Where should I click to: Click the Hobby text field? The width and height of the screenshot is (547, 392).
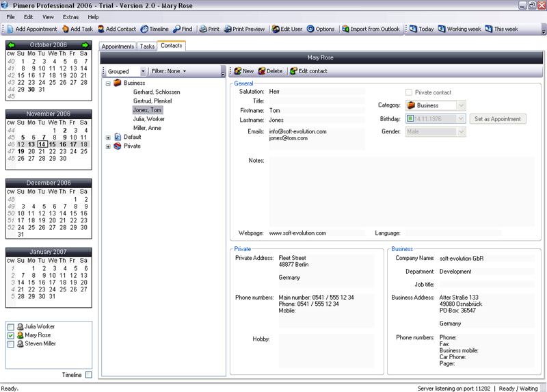tap(326, 350)
